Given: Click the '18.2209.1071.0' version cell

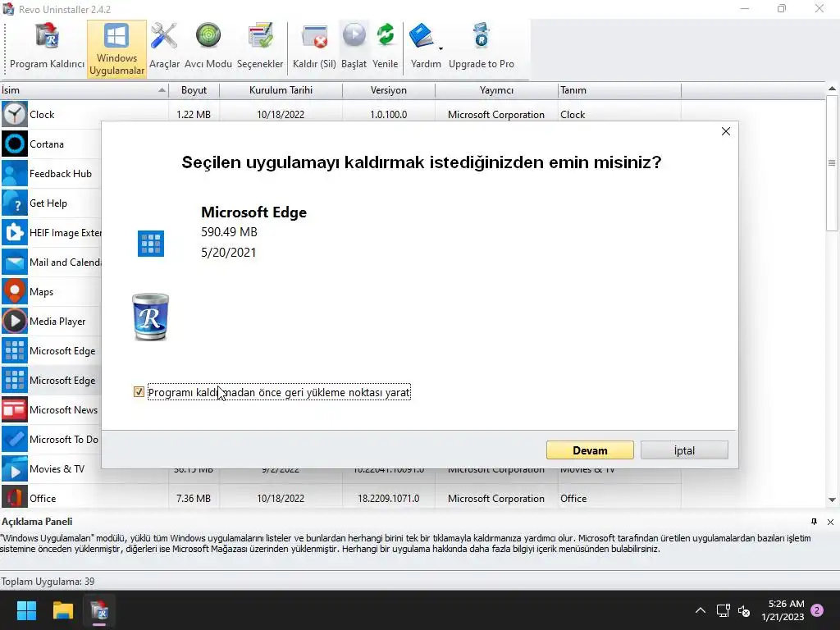Looking at the screenshot, I should pyautogui.click(x=388, y=498).
